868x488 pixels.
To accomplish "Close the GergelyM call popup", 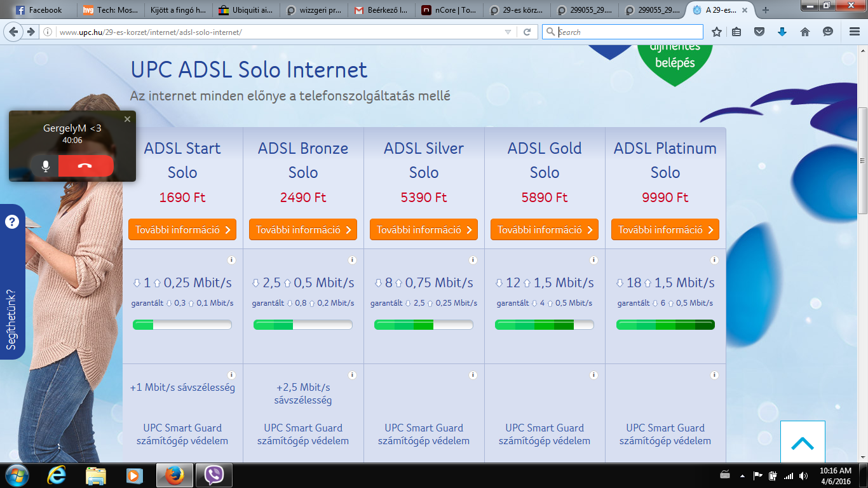I will [x=127, y=119].
